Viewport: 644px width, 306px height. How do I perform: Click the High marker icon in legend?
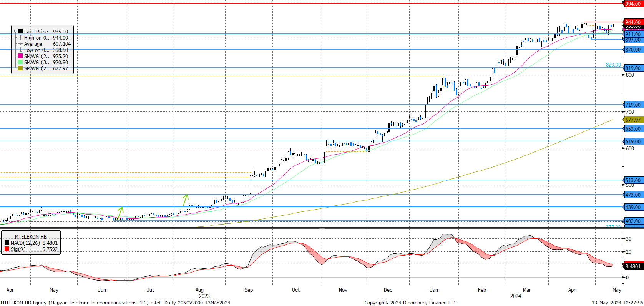tap(20, 38)
